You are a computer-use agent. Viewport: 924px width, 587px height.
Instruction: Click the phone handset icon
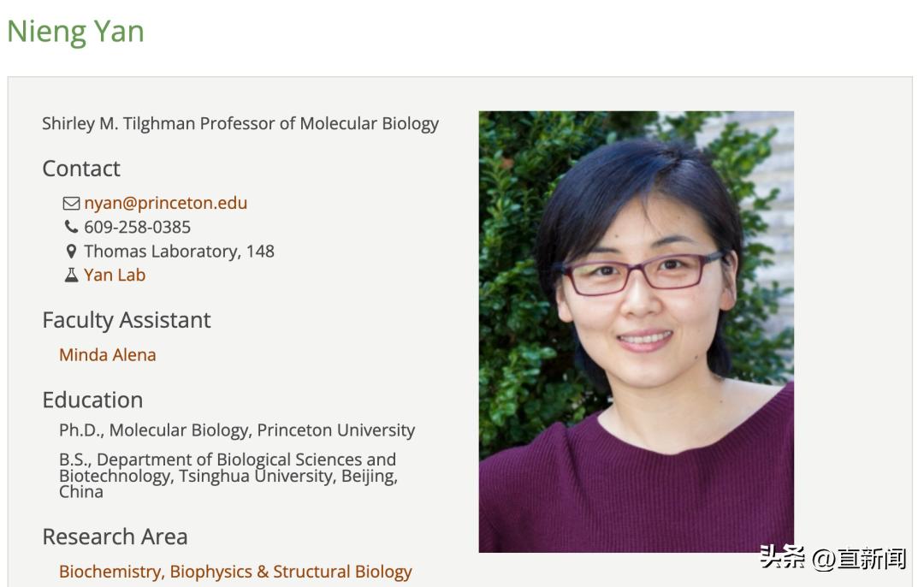tap(71, 228)
